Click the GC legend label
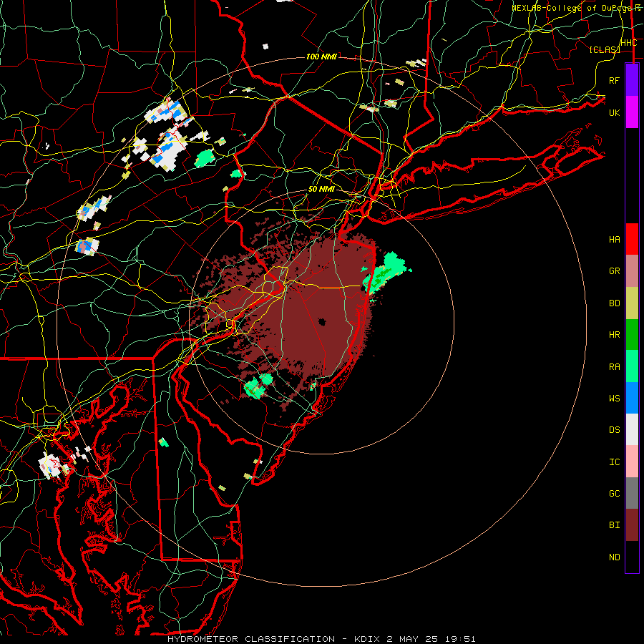This screenshot has height=644, width=644. (x=614, y=494)
